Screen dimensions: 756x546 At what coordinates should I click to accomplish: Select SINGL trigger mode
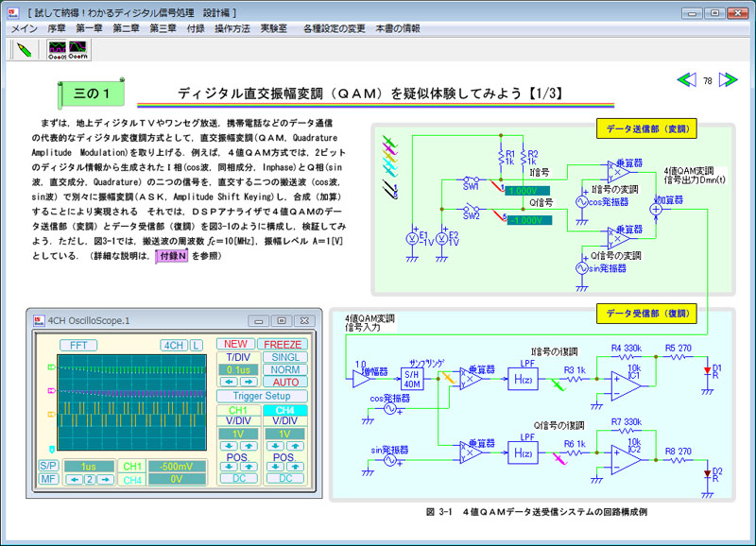point(285,357)
